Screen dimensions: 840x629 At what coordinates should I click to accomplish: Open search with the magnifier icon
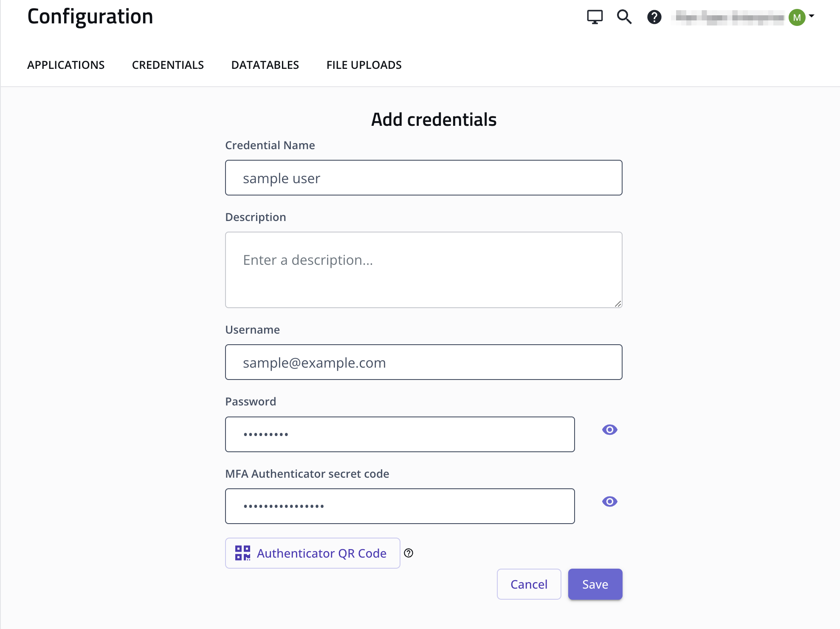click(624, 17)
